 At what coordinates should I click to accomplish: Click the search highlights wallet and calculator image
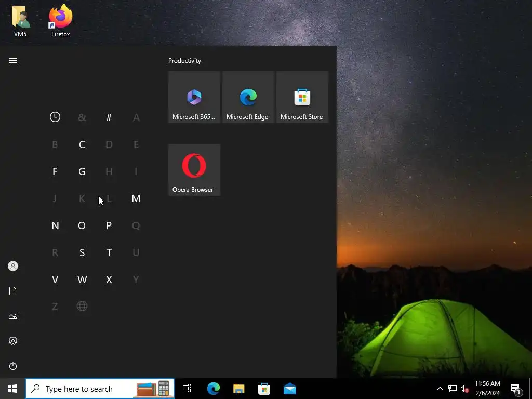[153, 389]
